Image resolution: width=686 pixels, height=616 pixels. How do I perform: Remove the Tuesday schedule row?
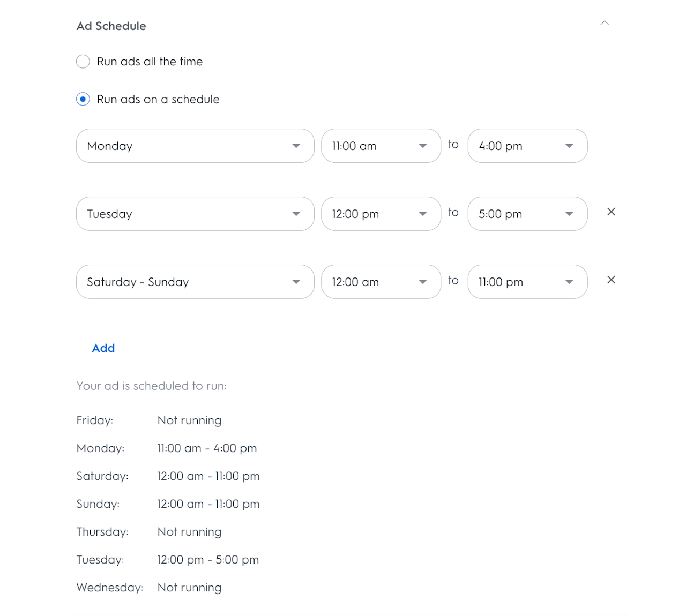point(611,212)
